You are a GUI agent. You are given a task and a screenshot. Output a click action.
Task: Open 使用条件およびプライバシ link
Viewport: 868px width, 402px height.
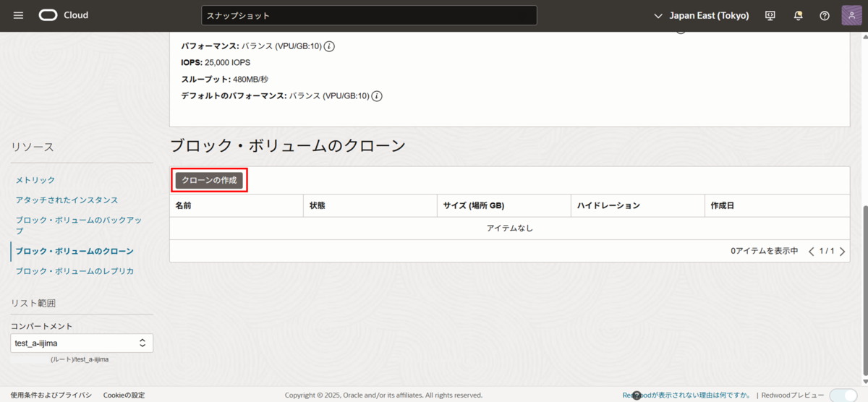[51, 395]
